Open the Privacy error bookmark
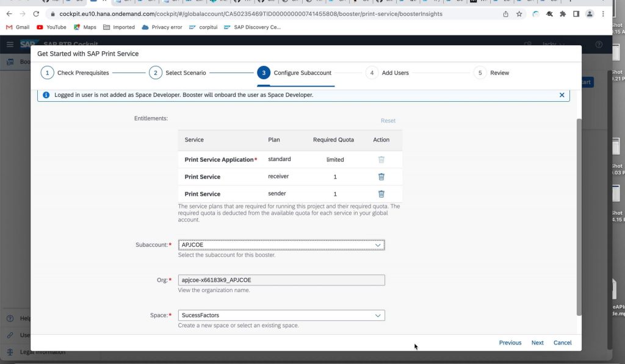625x364 pixels. pos(162,27)
